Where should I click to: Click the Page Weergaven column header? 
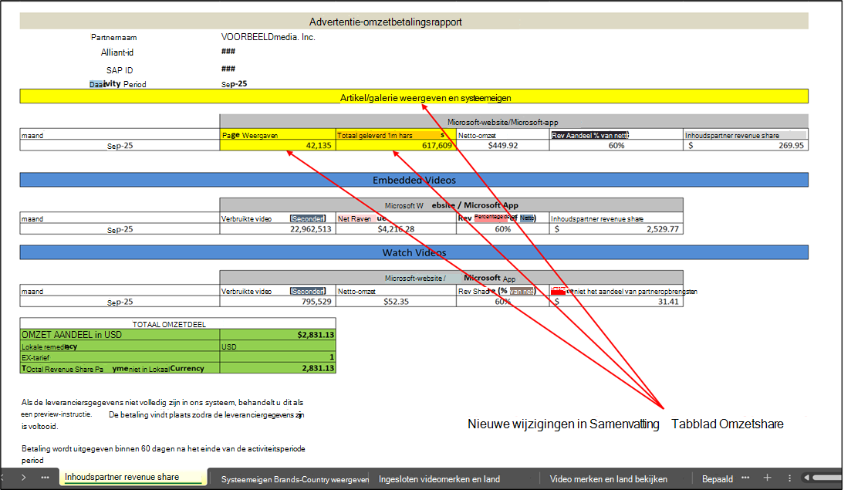tap(277, 134)
